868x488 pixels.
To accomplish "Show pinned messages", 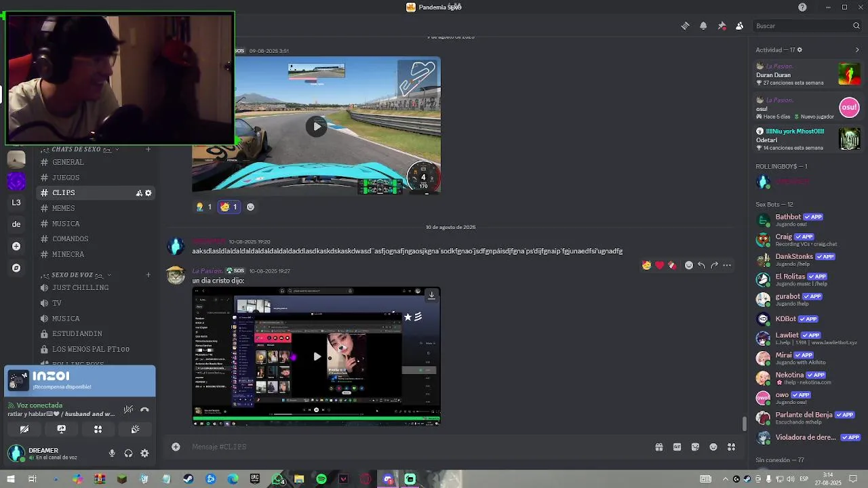I will 722,26.
